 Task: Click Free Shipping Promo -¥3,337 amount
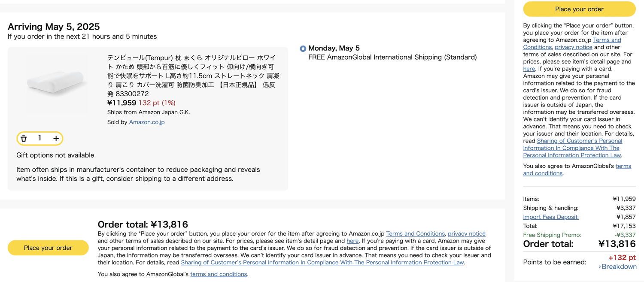[x=625, y=235]
